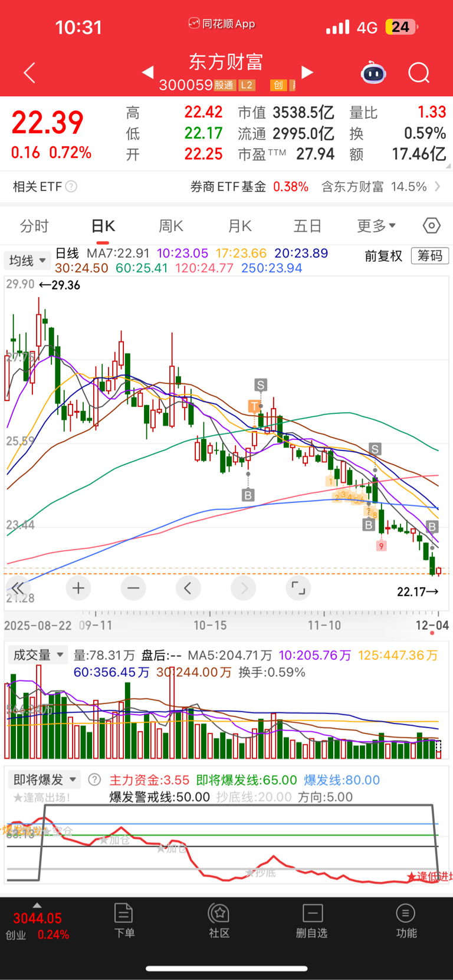Switch to the next stock triangle arrow
Image resolution: width=453 pixels, height=980 pixels.
pos(307,72)
